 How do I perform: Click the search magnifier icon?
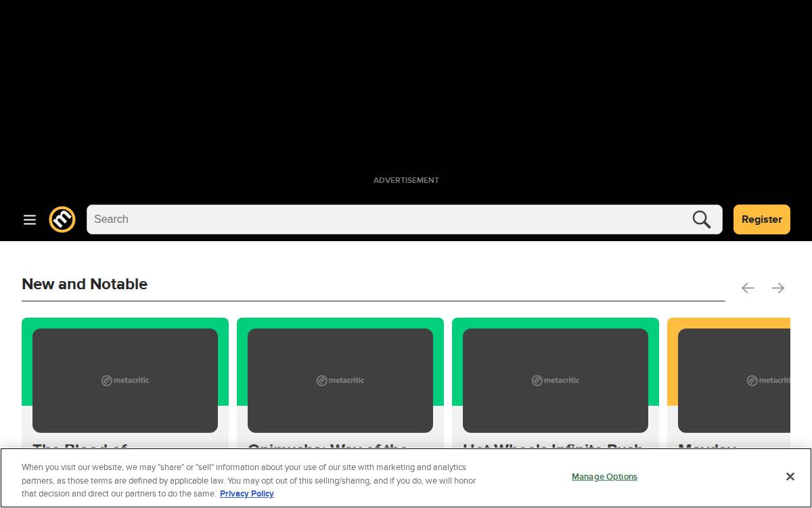(x=702, y=219)
